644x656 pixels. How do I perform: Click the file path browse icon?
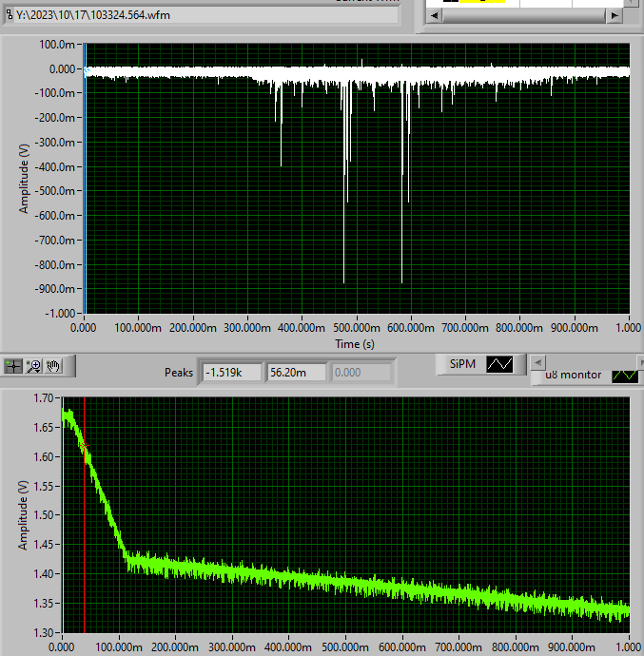coord(9,15)
